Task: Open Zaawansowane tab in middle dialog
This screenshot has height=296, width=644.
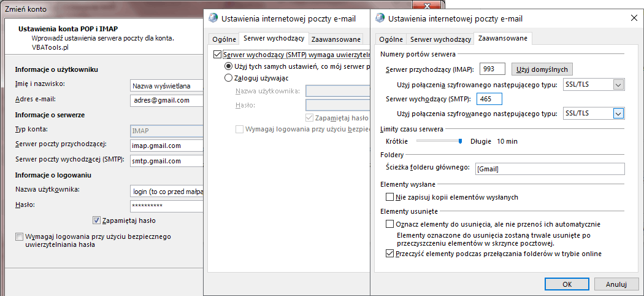Action: (x=336, y=39)
